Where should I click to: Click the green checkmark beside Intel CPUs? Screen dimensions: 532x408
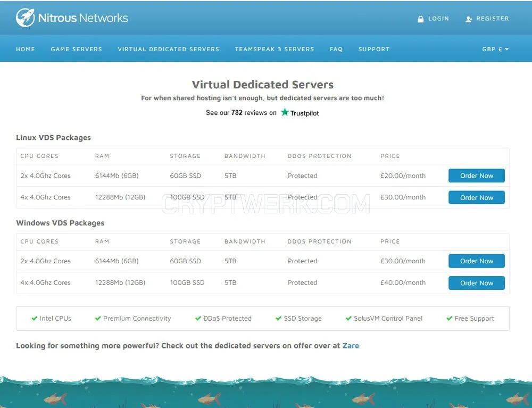pyautogui.click(x=34, y=318)
